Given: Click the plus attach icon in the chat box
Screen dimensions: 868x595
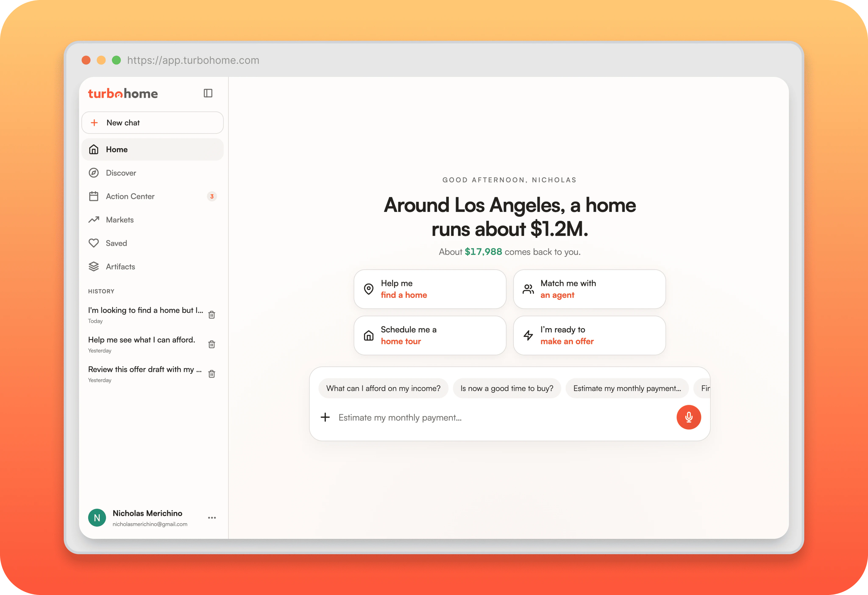Looking at the screenshot, I should coord(325,417).
